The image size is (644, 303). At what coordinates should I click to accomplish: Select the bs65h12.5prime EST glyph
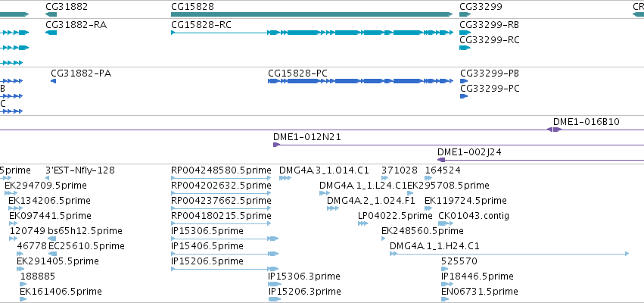[51, 239]
